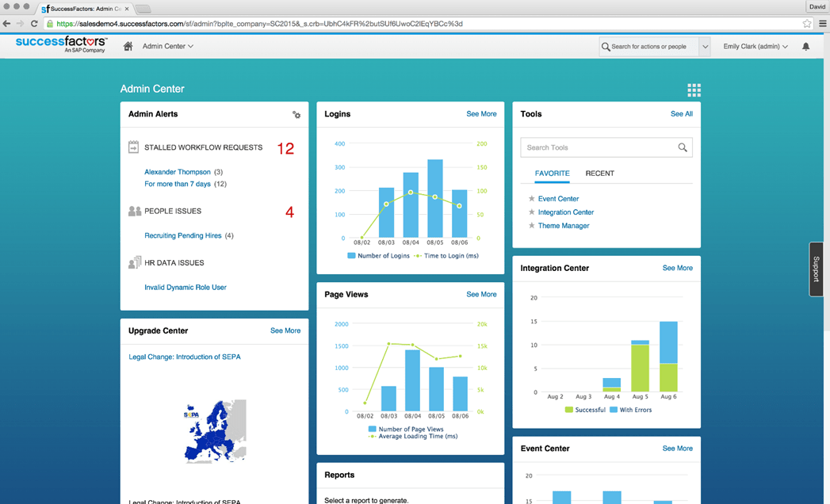
Task: Open Recruiting Pending Hires link
Action: pyautogui.click(x=183, y=235)
